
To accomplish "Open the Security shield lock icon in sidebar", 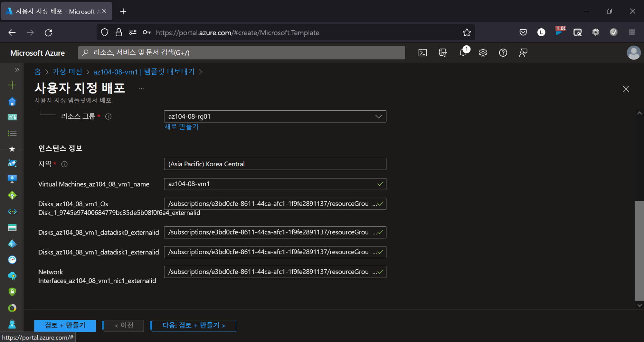I will coord(12,292).
